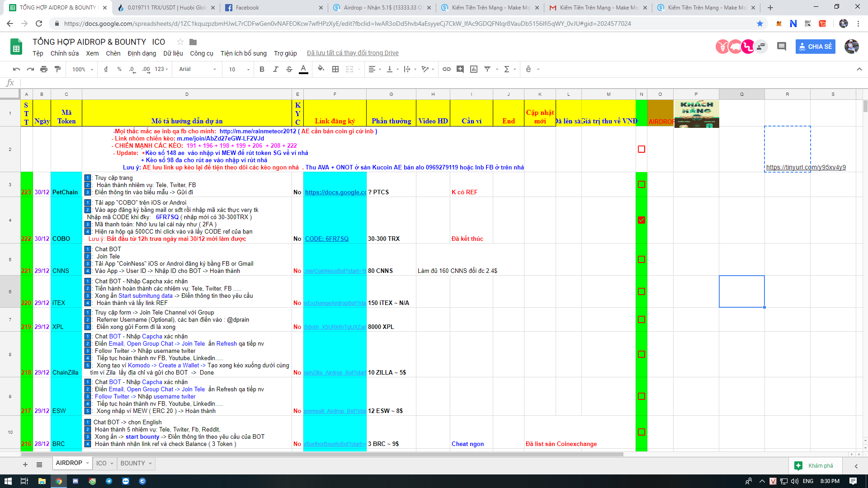Screen dimensions: 868x488
Task: Toggle the iTEX row checkbox
Action: (641, 291)
